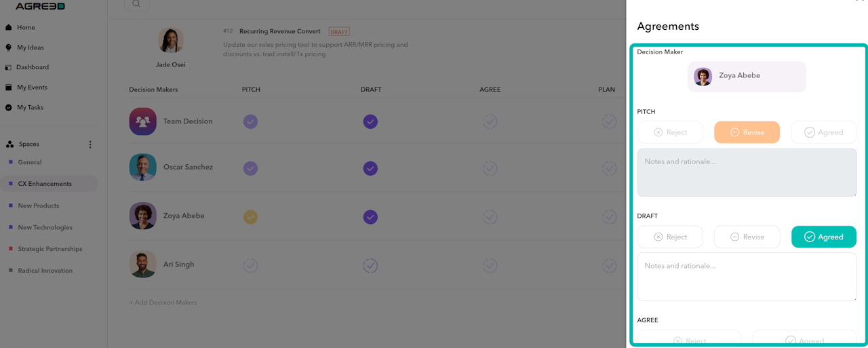
Task: Open the Strategic Partnerships space
Action: (50, 249)
